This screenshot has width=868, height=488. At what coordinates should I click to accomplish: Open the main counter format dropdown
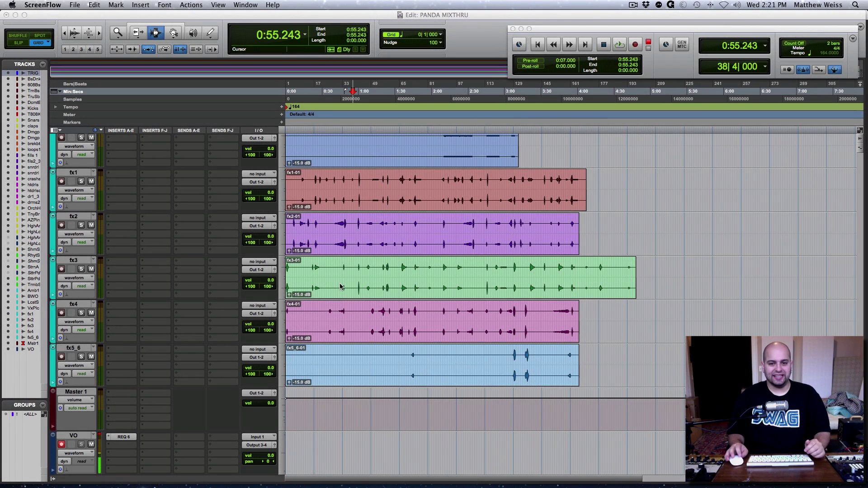305,35
